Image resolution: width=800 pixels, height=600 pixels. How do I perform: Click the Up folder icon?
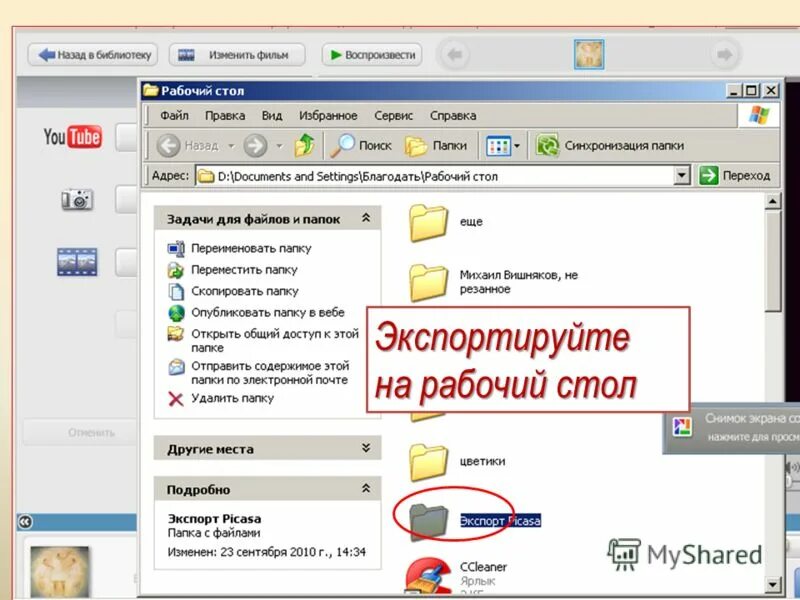point(305,145)
